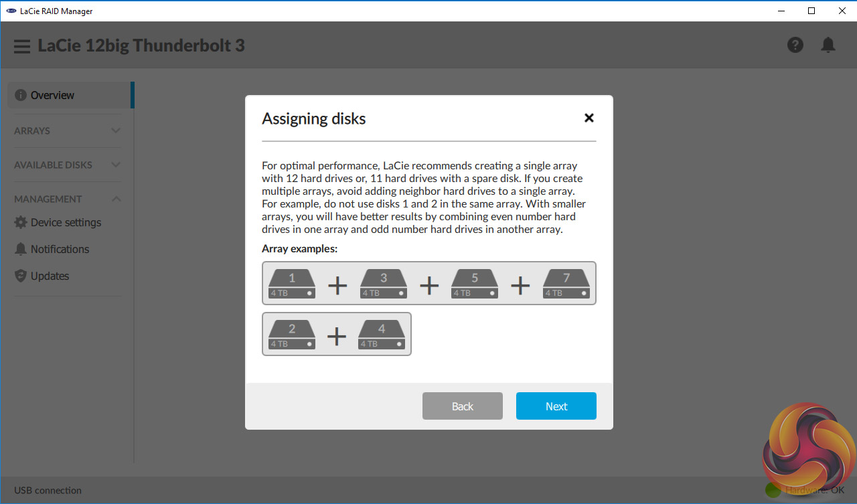The image size is (857, 504).
Task: Open the hamburger menu icon
Action: click(x=22, y=46)
